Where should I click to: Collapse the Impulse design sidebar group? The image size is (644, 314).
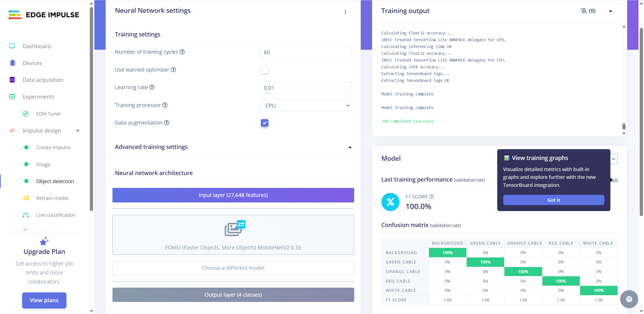[78, 131]
